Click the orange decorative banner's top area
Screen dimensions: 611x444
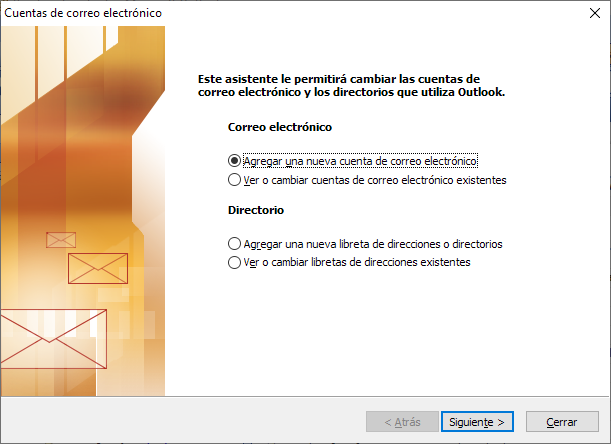(83, 58)
